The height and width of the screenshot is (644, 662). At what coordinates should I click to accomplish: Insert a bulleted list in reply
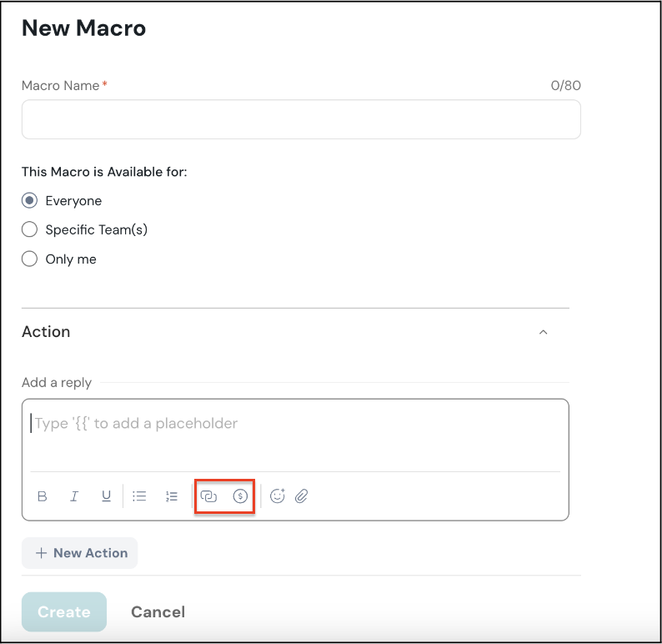pyautogui.click(x=139, y=496)
